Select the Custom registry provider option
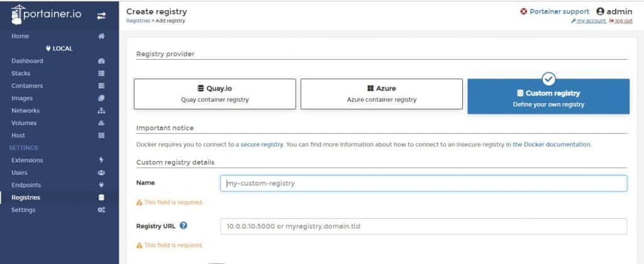 (x=548, y=97)
